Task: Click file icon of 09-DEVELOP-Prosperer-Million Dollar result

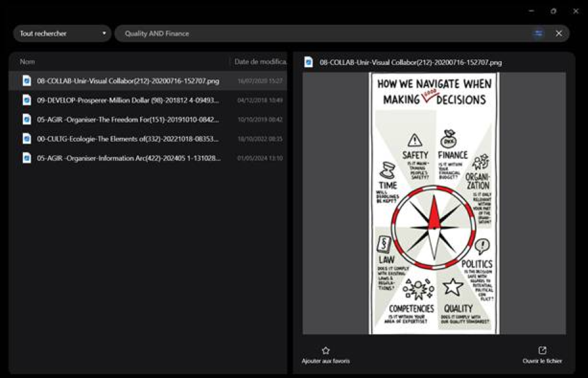Action: tap(27, 100)
